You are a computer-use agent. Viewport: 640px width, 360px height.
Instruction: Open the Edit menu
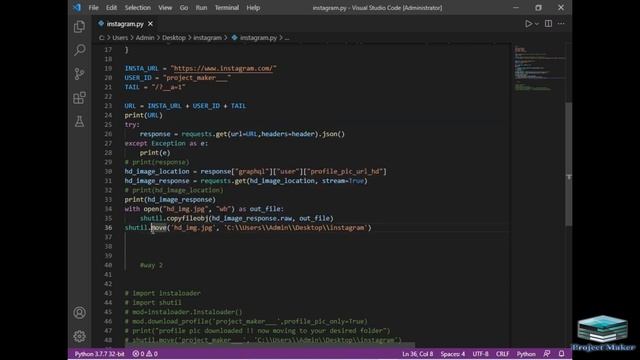(x=111, y=8)
